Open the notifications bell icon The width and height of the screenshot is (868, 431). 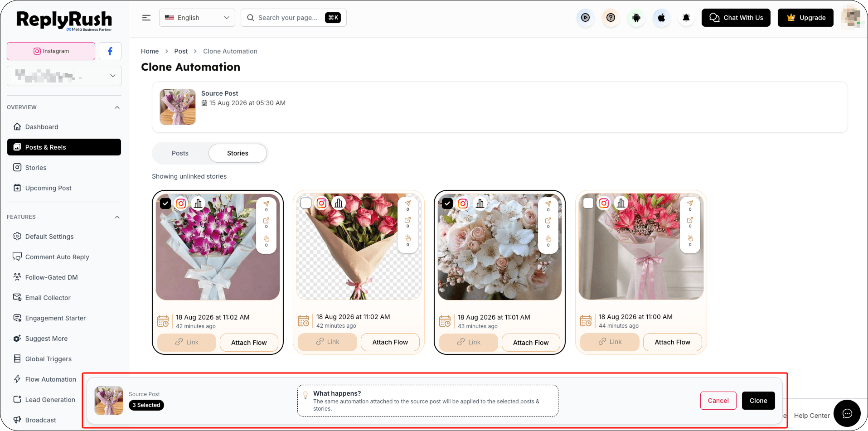click(x=686, y=18)
